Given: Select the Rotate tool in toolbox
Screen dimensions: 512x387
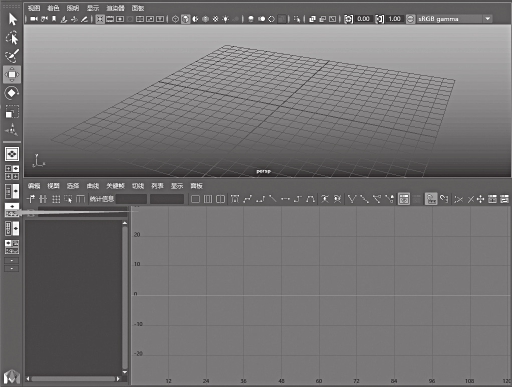Looking at the screenshot, I should [x=12, y=93].
